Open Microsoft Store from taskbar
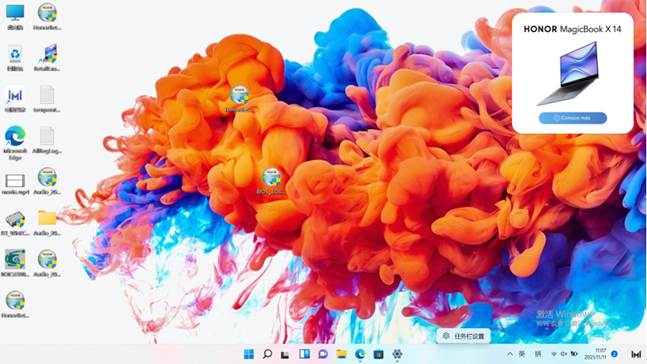 pyautogui.click(x=378, y=354)
